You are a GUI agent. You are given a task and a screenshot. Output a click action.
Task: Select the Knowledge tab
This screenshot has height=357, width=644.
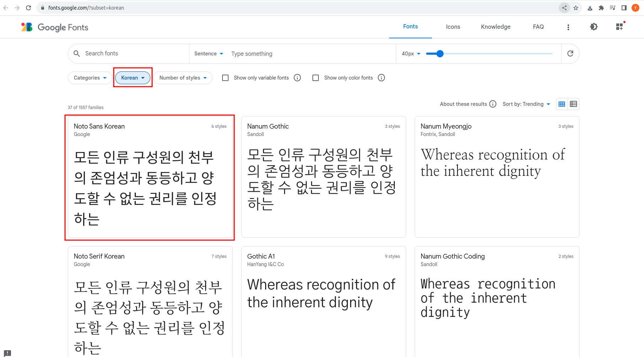[x=496, y=27]
